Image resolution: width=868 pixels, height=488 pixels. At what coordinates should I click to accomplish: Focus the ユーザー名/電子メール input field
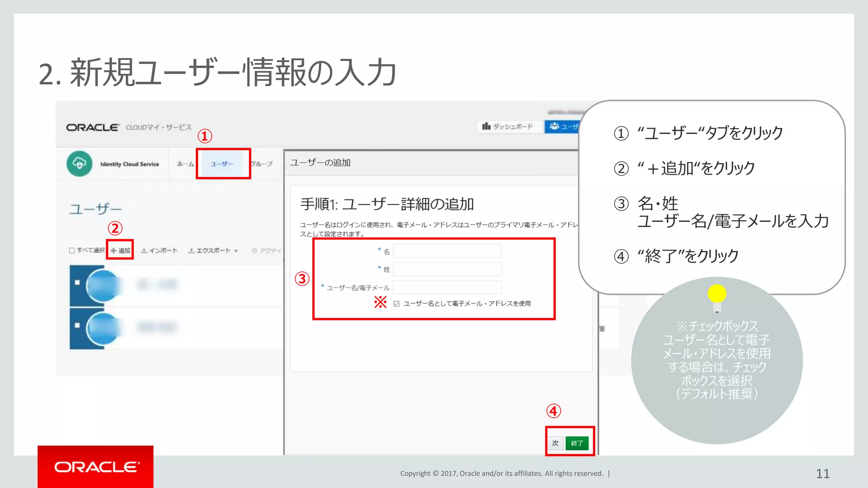[447, 288]
